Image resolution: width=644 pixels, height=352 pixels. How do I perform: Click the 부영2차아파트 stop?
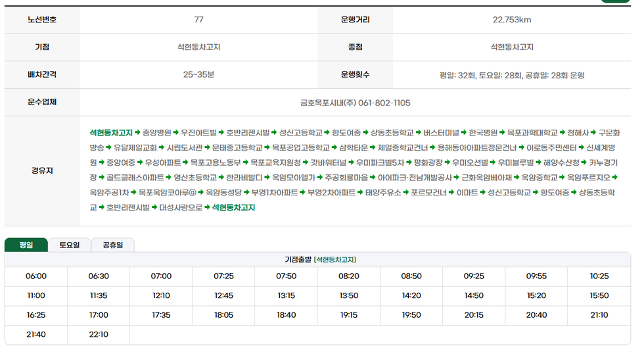[331, 192]
